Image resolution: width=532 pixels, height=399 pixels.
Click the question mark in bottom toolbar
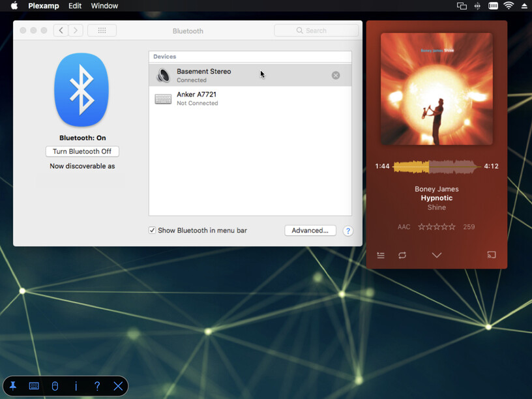click(97, 386)
